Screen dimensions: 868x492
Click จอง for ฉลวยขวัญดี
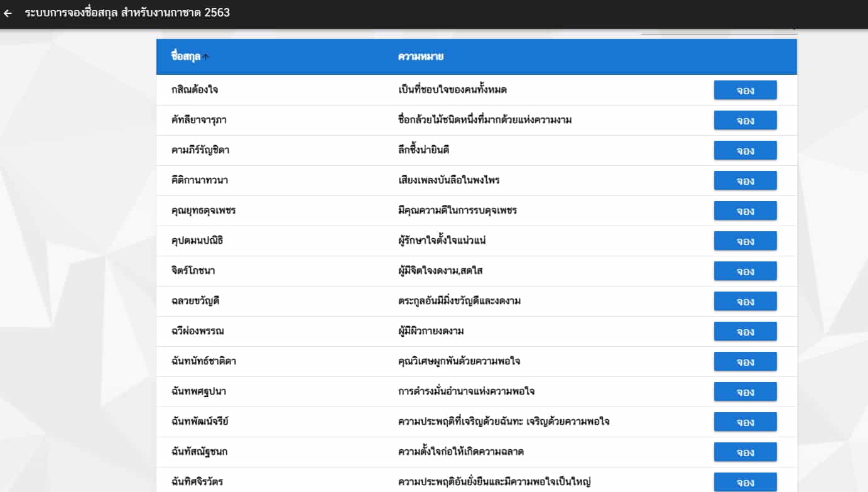(745, 301)
